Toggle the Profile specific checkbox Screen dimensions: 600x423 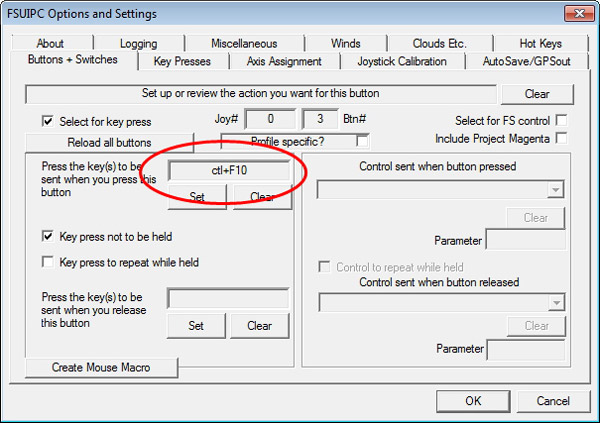point(361,141)
